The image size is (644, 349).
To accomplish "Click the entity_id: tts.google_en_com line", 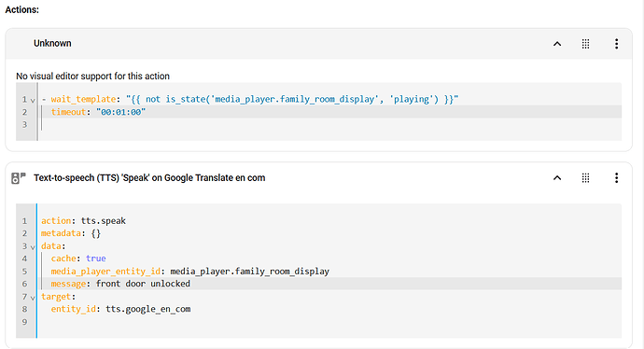I will pos(329,309).
